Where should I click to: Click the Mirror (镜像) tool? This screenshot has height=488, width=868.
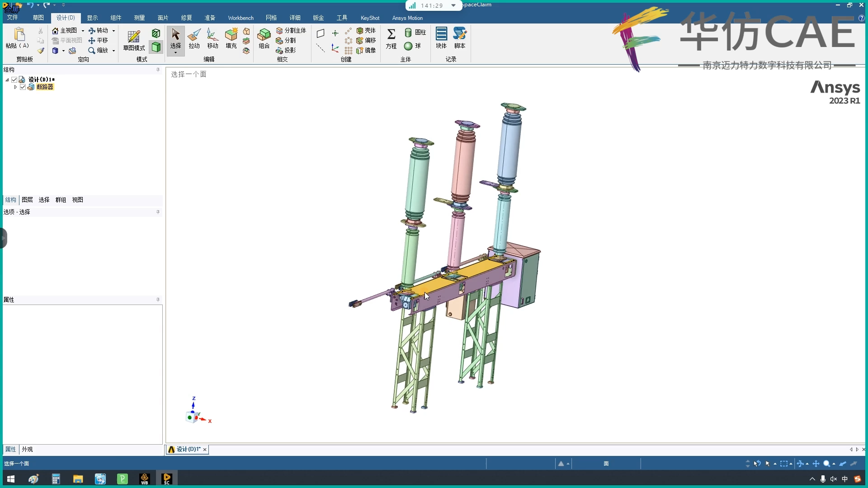(366, 51)
